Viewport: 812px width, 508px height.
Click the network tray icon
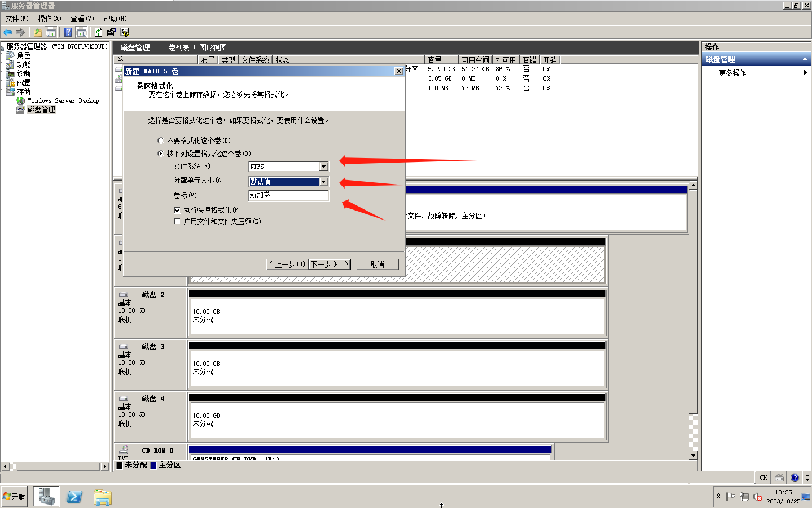click(744, 497)
